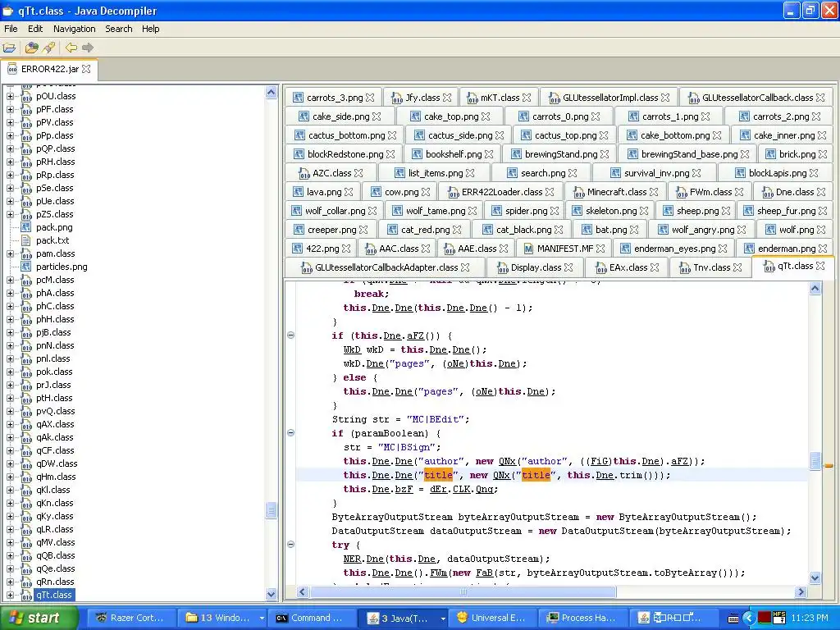Switch to the bookshelf.png tab
This screenshot has width=840, height=630.
click(x=453, y=154)
